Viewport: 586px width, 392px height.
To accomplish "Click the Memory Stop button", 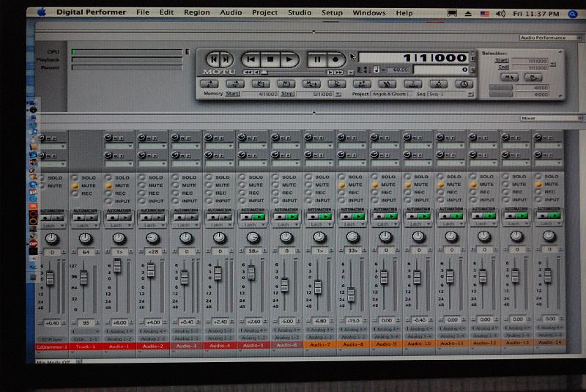I will click(x=287, y=94).
